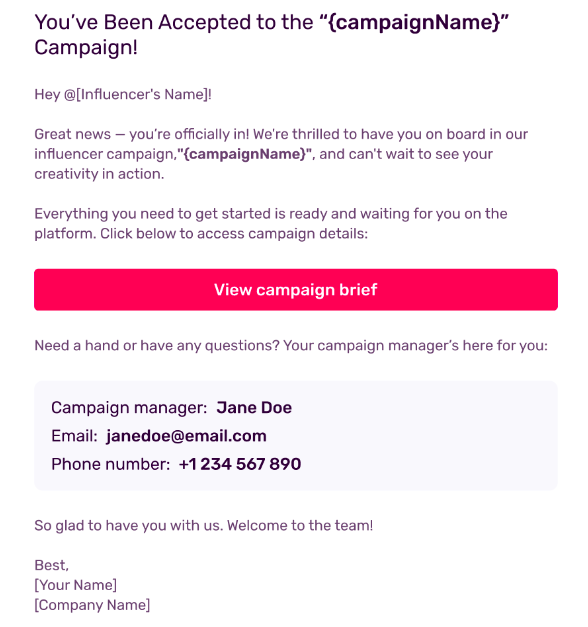The width and height of the screenshot is (588, 627).
Task: Click the bold {campaignName} placeholder in heading
Action: point(414,22)
